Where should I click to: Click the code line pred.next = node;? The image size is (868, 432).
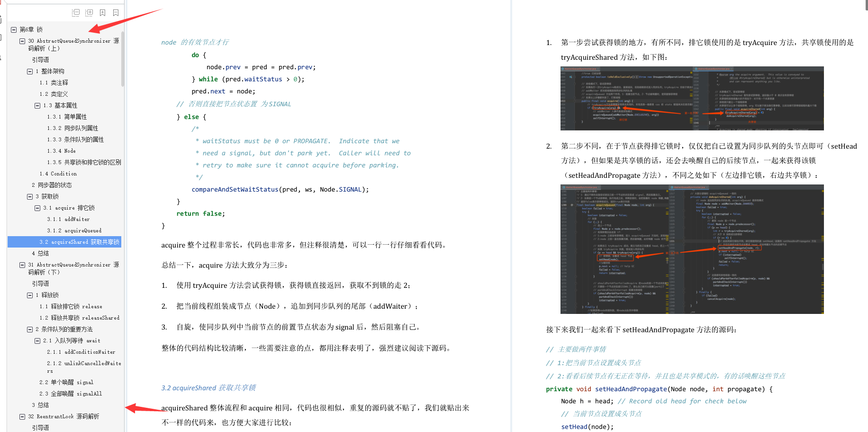point(223,92)
